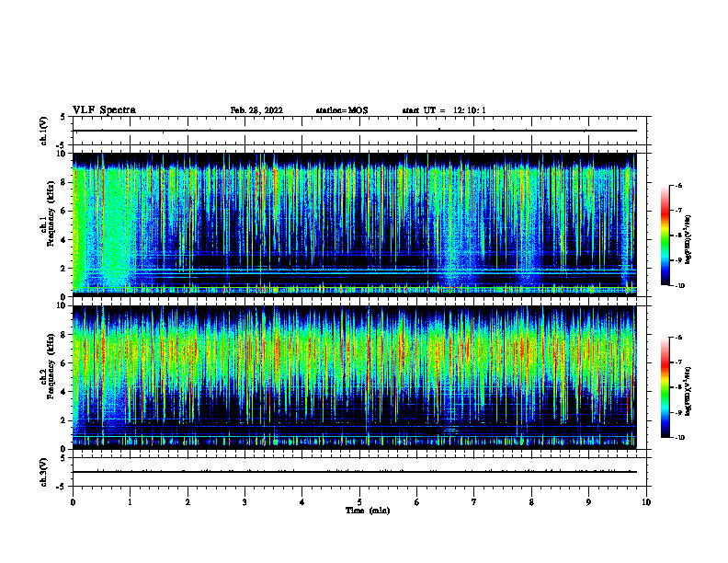Click the "station=MOS" header label
The width and height of the screenshot is (728, 563).
pyautogui.click(x=342, y=110)
